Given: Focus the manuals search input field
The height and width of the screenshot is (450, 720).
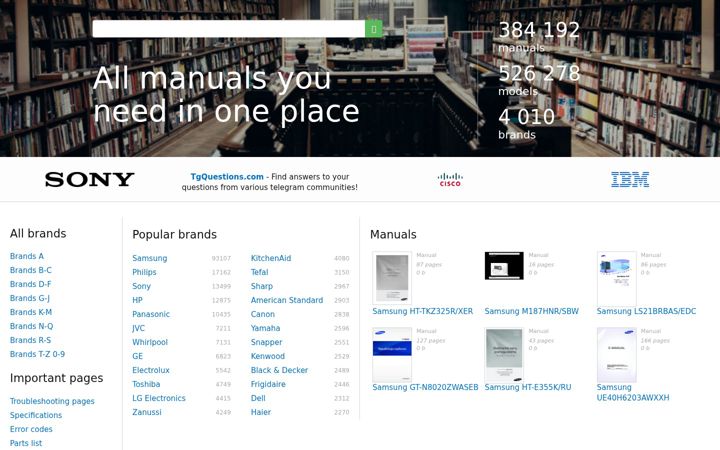Looking at the screenshot, I should click(229, 29).
